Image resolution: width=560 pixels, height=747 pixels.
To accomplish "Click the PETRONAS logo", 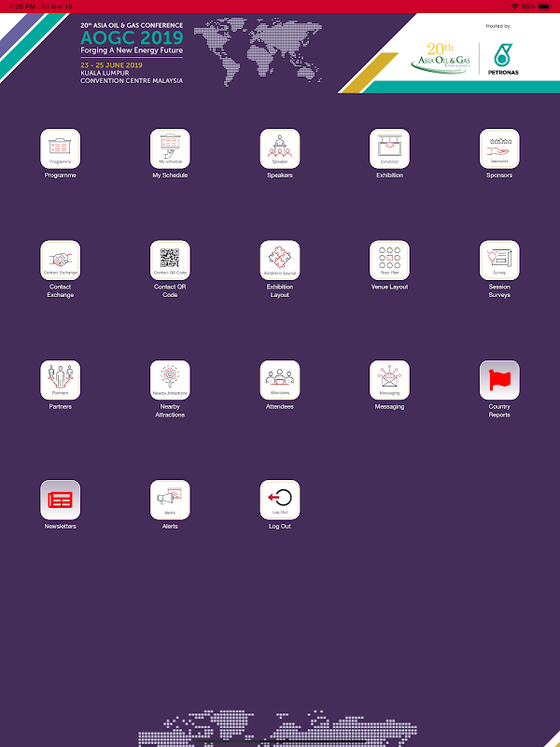I will (503, 59).
